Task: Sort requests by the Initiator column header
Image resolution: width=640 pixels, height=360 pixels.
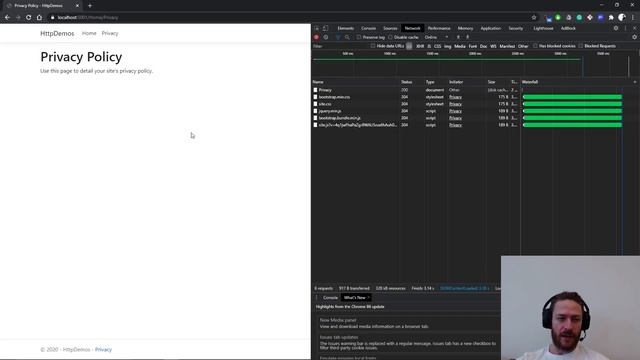Action: coord(456,82)
